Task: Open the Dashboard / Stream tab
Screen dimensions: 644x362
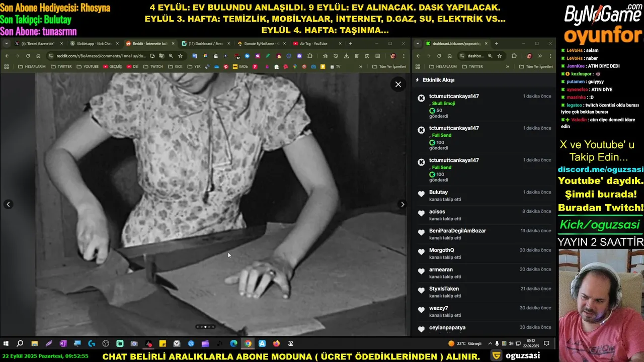Action: tap(206, 44)
